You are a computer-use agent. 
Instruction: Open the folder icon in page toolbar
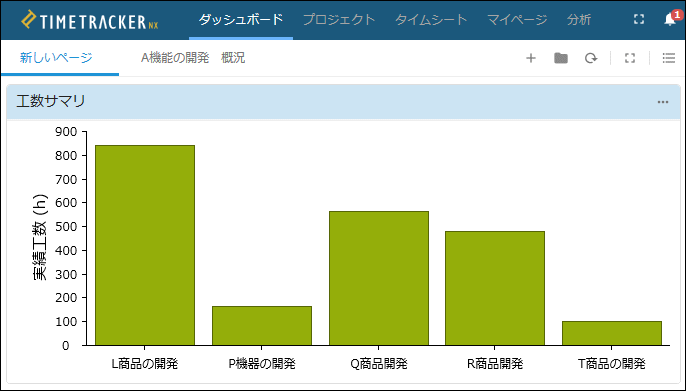(561, 58)
